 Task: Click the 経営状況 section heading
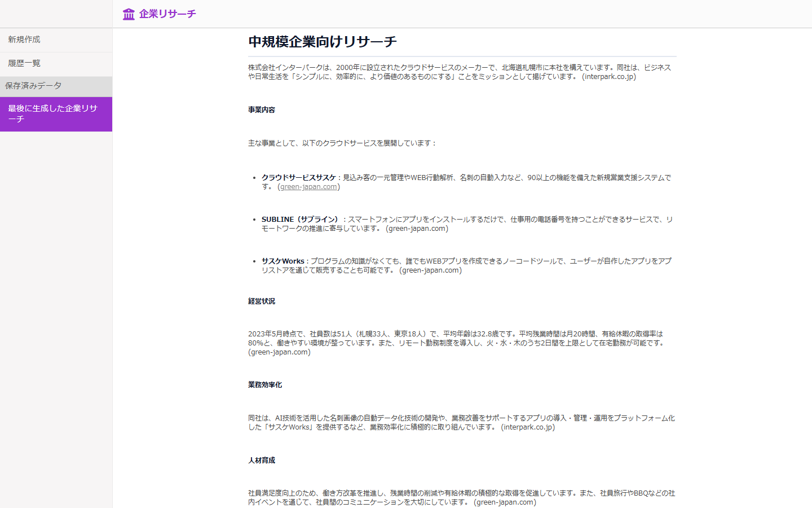[x=261, y=301]
